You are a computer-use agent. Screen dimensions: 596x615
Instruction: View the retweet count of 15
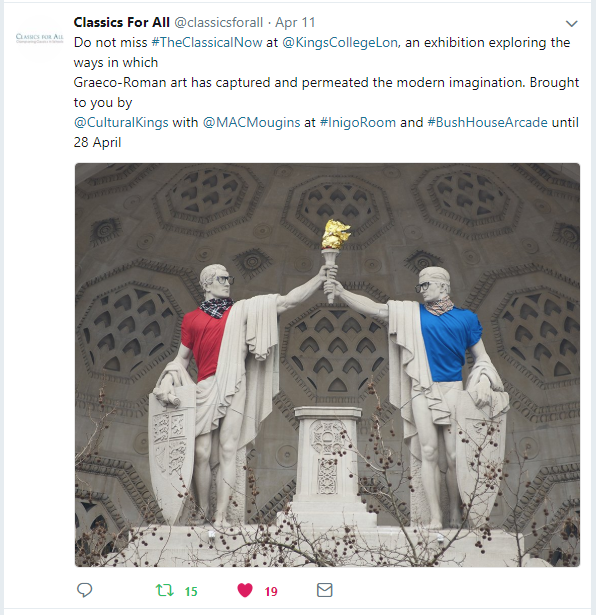pos(191,591)
